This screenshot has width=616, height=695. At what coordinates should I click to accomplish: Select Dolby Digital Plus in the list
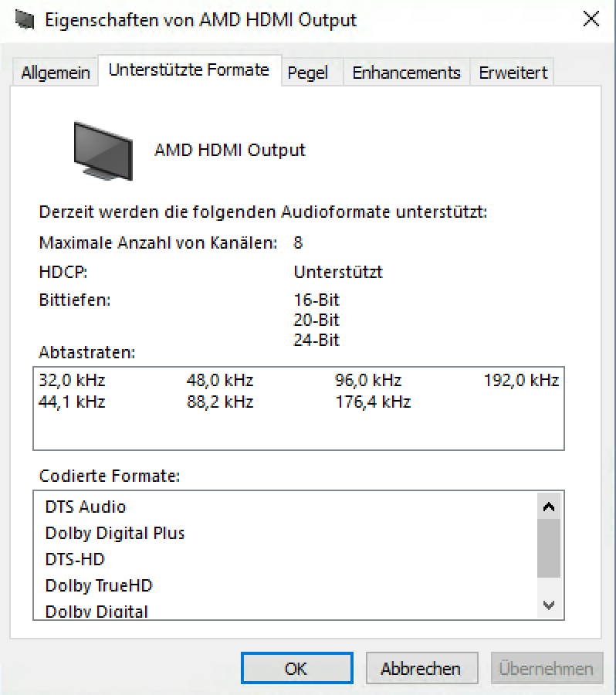pyautogui.click(x=115, y=533)
